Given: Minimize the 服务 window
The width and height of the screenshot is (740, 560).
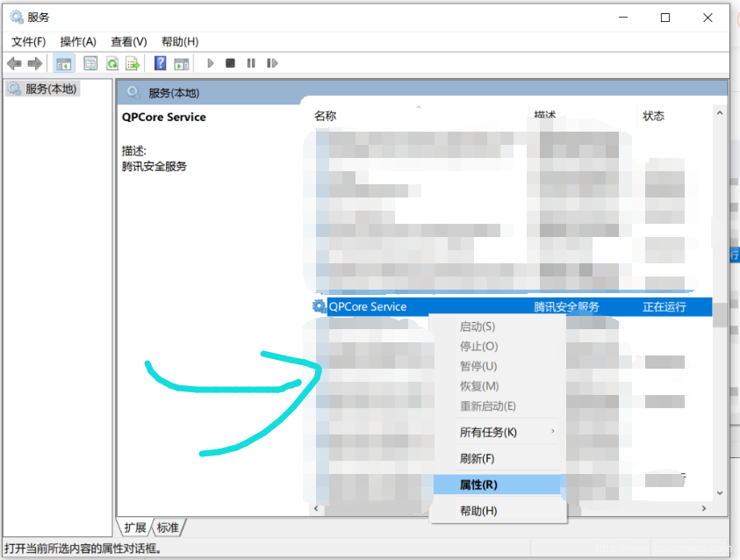Looking at the screenshot, I should pos(623,18).
